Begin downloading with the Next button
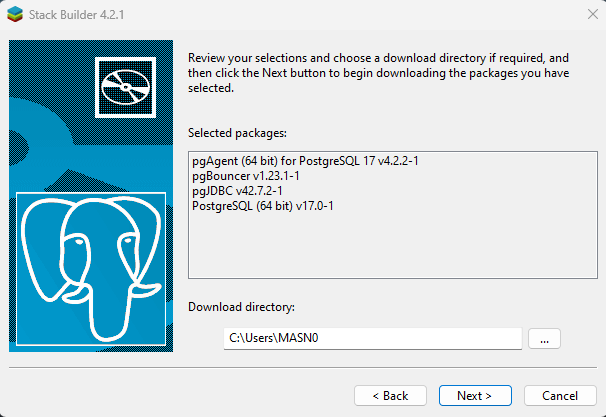 click(475, 396)
